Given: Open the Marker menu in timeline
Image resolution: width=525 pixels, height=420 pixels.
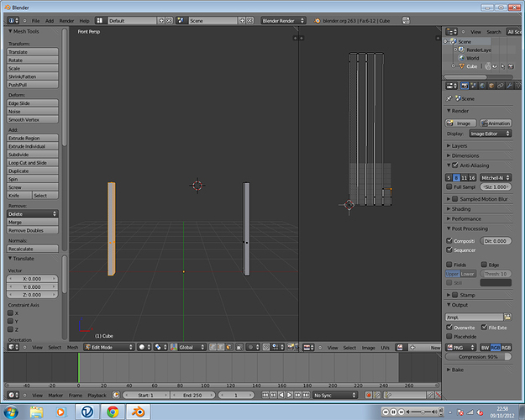Looking at the screenshot, I should coord(55,395).
